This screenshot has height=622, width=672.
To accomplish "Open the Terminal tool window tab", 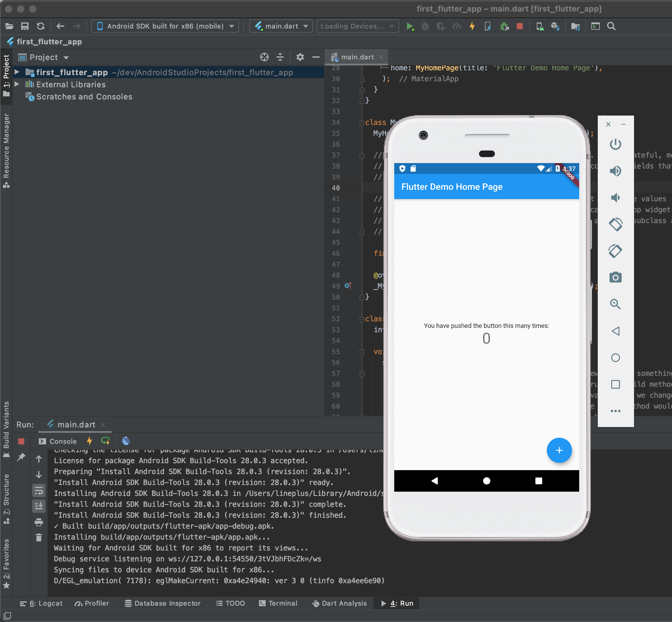I will 278,604.
